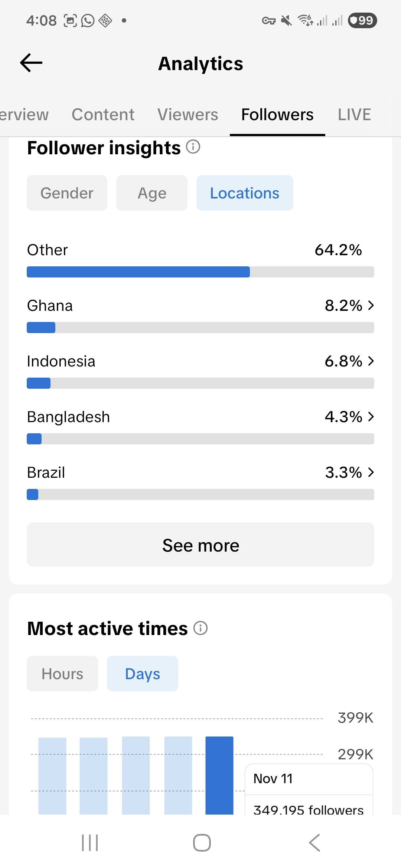Select the Days filter chip
This screenshot has width=401, height=868.
click(143, 674)
